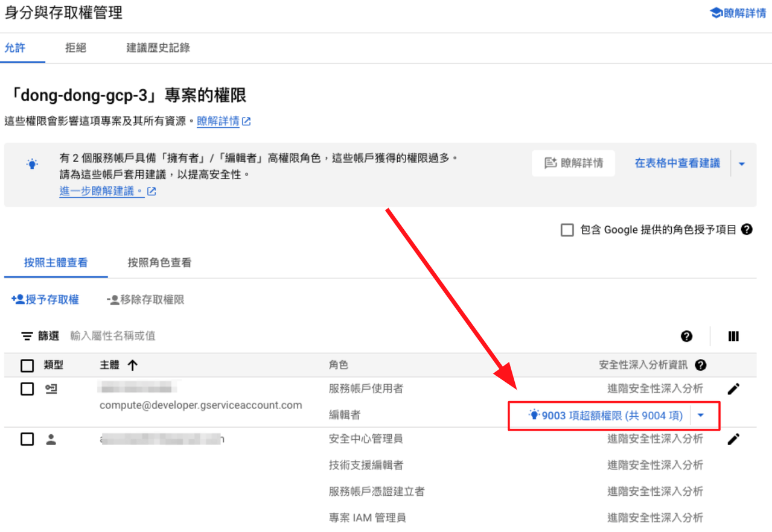Click 進階安全性深入分析 for 安全中心管理員 role

coord(655,439)
